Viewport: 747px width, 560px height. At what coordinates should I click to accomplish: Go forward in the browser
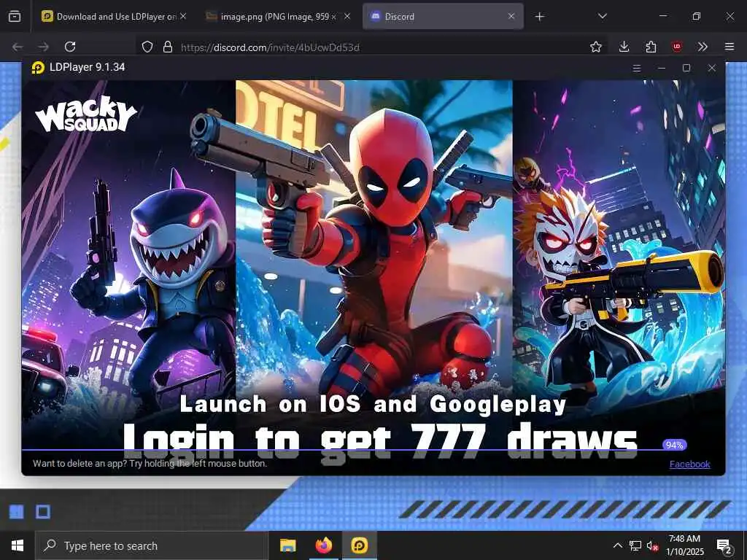click(43, 47)
